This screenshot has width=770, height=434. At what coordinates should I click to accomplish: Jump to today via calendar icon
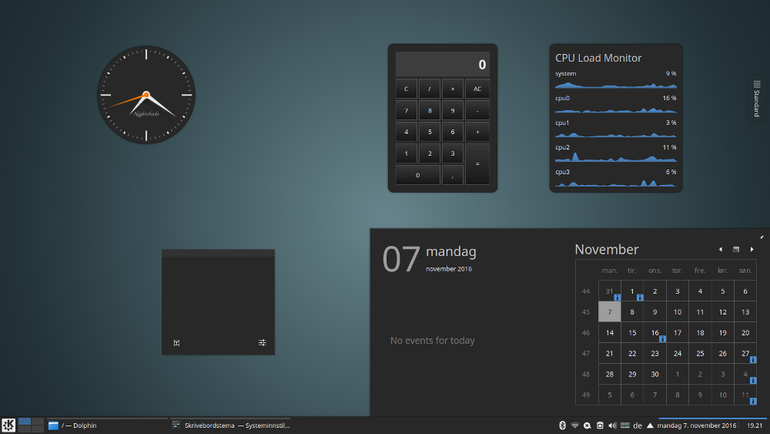click(x=736, y=249)
